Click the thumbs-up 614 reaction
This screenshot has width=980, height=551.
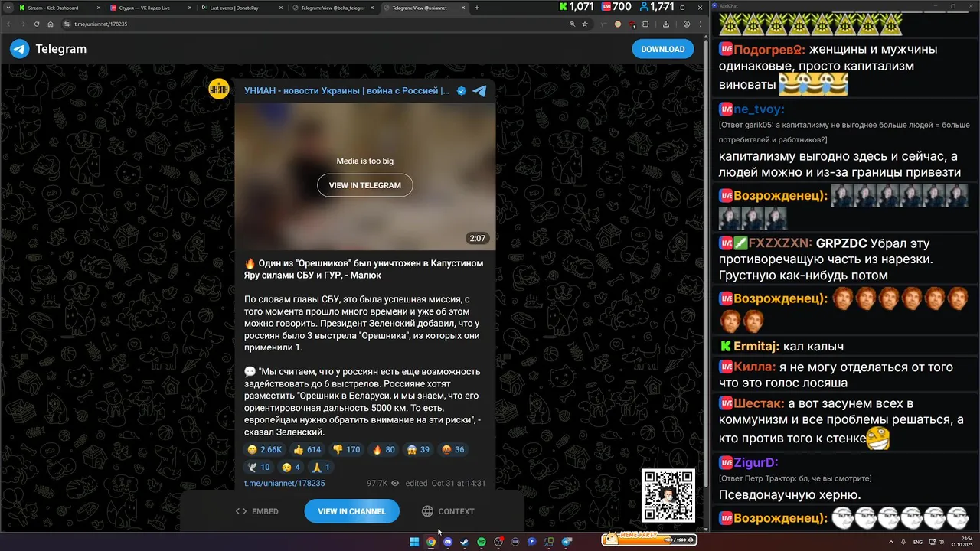click(308, 449)
